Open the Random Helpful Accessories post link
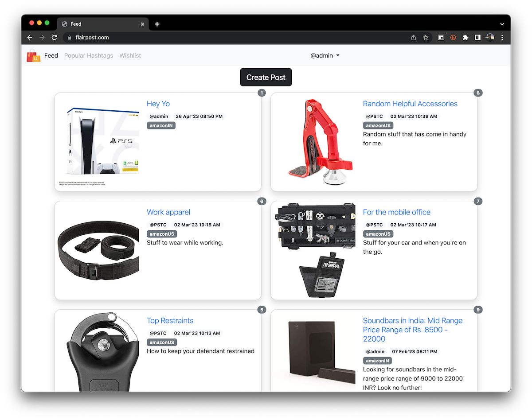This screenshot has width=532, height=420. [410, 104]
